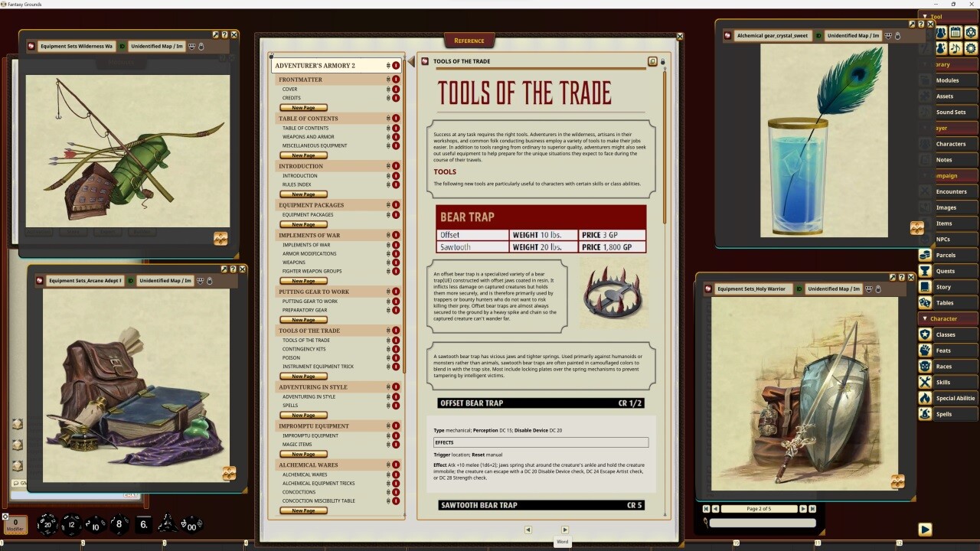Open the Calendar tool icon
The width and height of the screenshot is (980, 551).
pos(955,32)
